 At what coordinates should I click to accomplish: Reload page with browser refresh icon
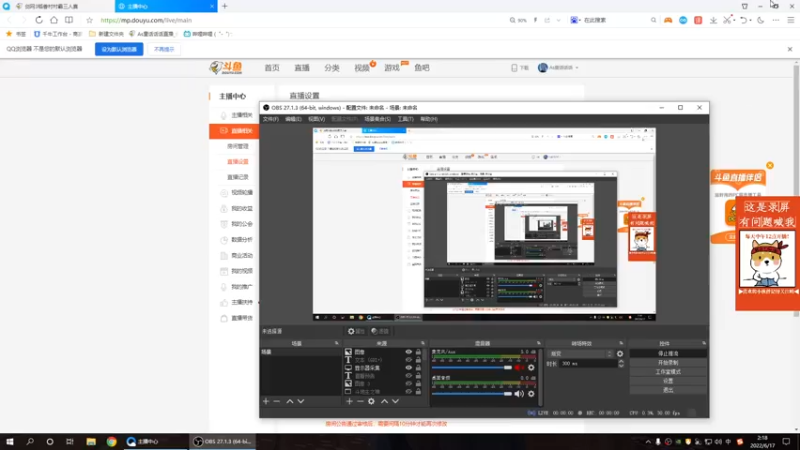39,20
